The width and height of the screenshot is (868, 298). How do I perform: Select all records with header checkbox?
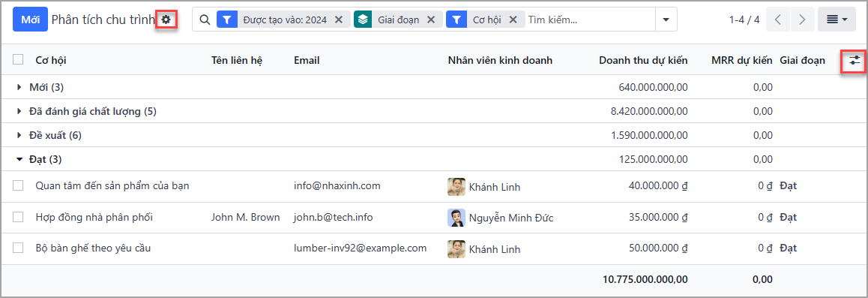point(18,60)
